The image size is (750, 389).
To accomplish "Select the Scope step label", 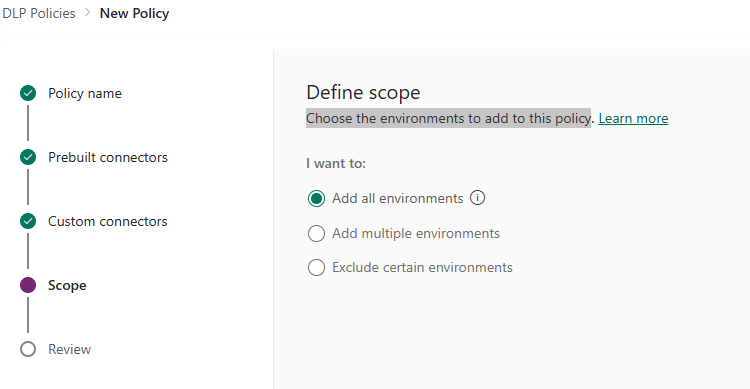I will click(67, 286).
